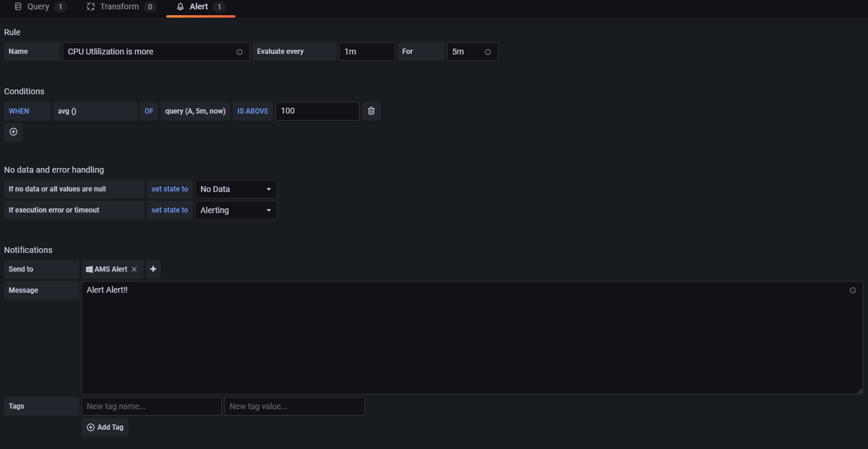868x449 pixels.
Task: Click info icon in Name field
Action: coord(240,52)
